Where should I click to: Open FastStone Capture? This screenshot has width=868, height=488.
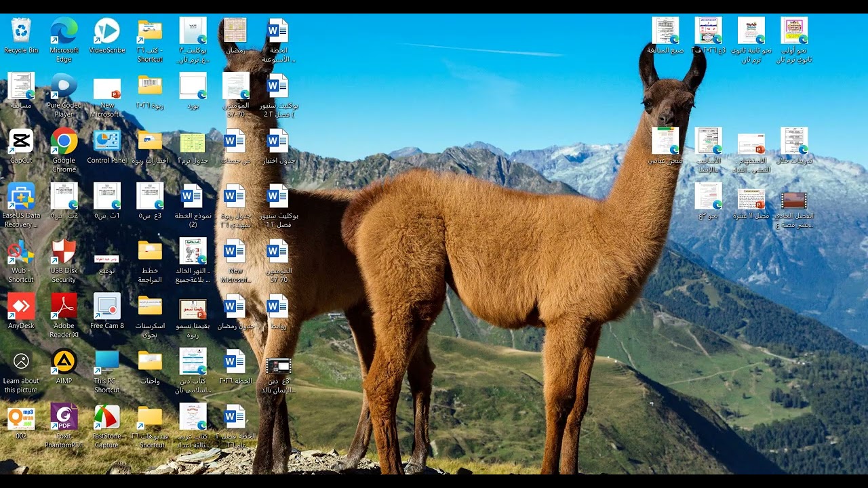click(106, 417)
